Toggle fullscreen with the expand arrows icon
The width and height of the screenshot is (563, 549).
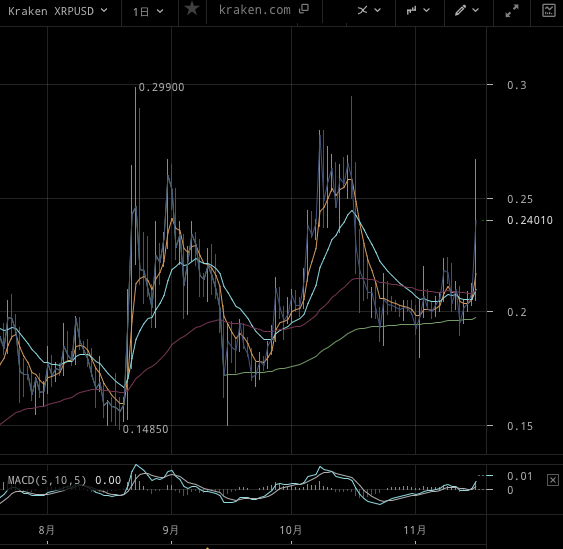(x=512, y=10)
